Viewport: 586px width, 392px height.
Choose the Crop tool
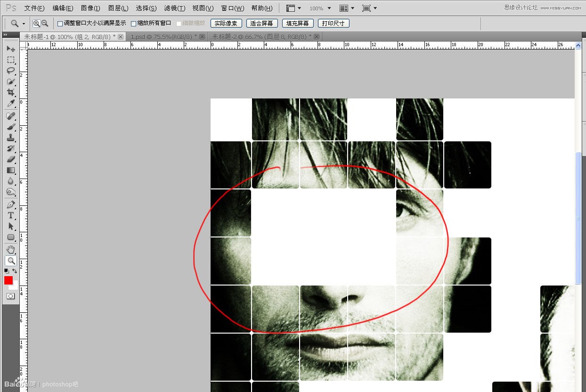[x=10, y=92]
